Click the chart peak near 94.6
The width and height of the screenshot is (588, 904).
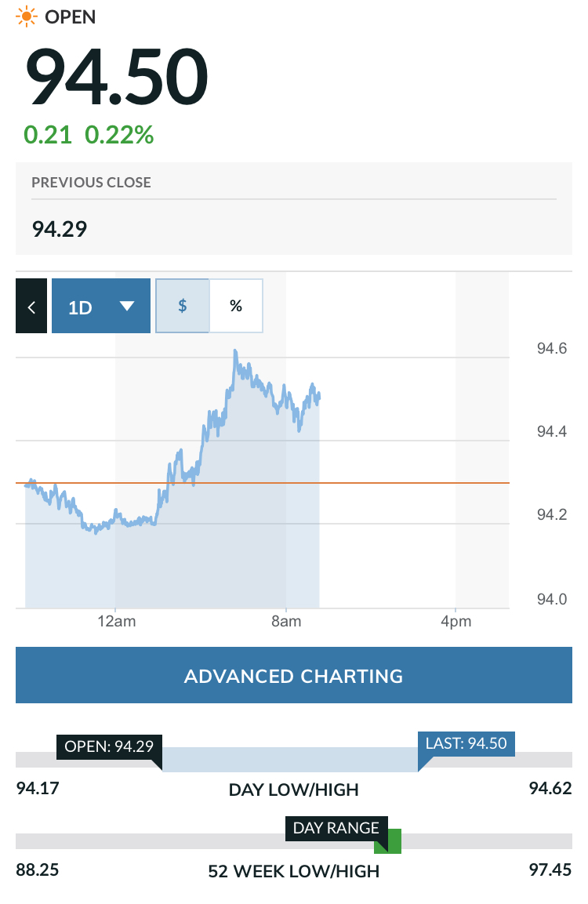pos(235,352)
